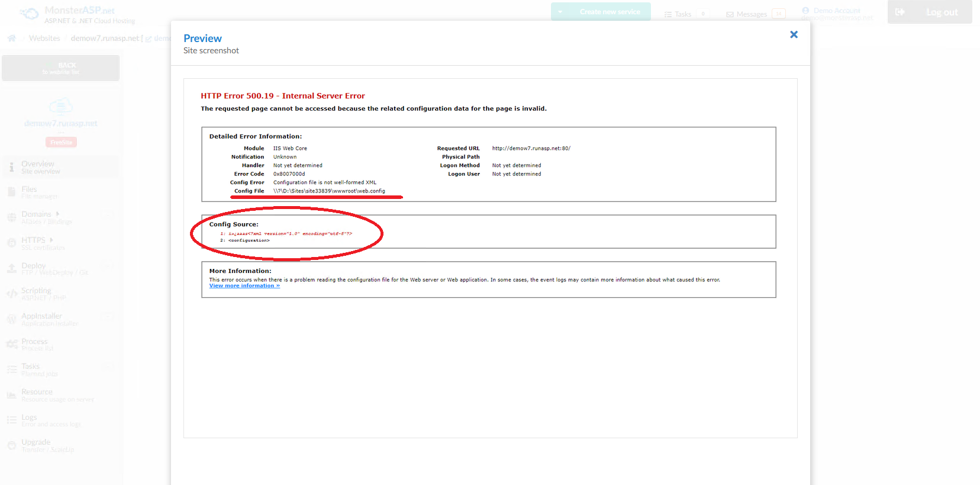980x485 pixels.
Task: Click the View more information link
Action: [x=244, y=286]
